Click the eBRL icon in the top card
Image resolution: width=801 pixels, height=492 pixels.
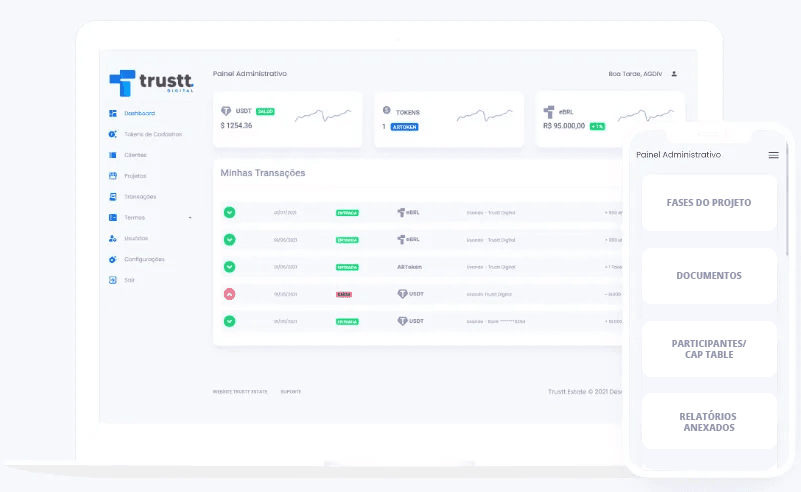click(x=549, y=111)
